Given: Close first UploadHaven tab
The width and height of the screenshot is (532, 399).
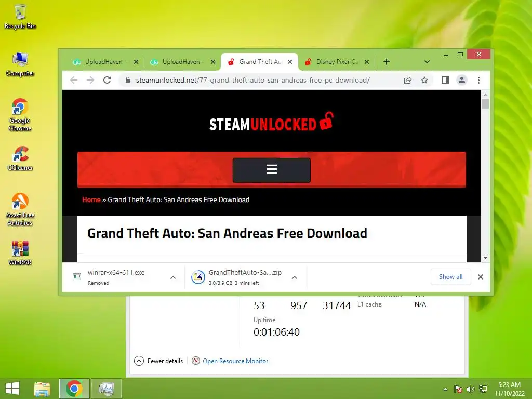Looking at the screenshot, I should 136,62.
